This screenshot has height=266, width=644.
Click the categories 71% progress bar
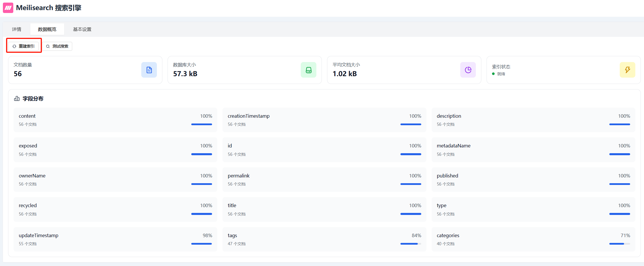tap(619, 244)
